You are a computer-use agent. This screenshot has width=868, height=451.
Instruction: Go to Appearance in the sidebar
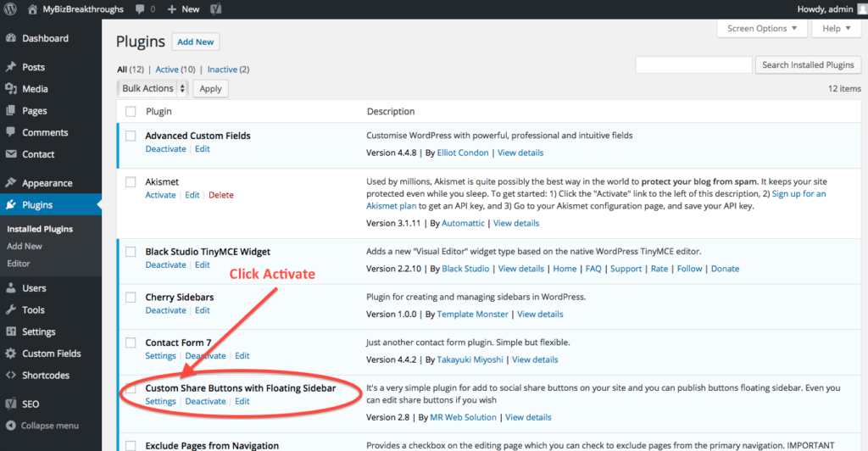click(x=47, y=183)
